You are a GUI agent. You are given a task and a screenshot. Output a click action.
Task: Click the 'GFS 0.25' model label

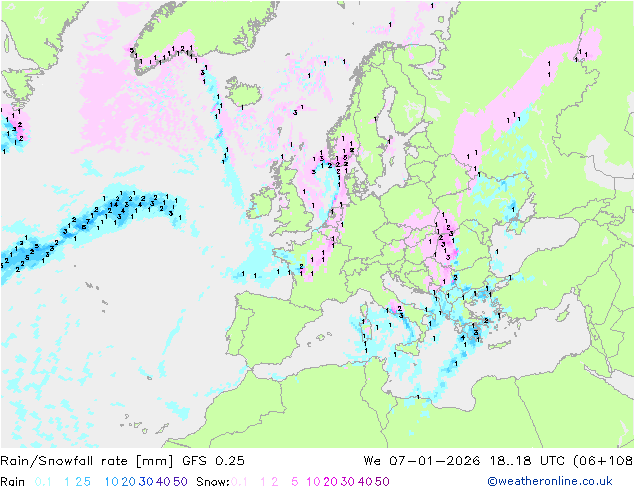tap(213, 461)
